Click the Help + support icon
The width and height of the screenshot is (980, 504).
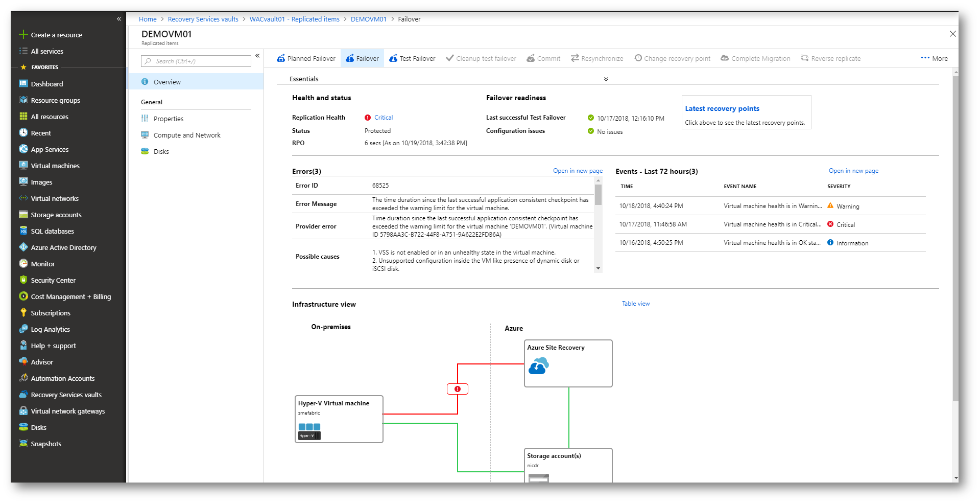coord(23,346)
